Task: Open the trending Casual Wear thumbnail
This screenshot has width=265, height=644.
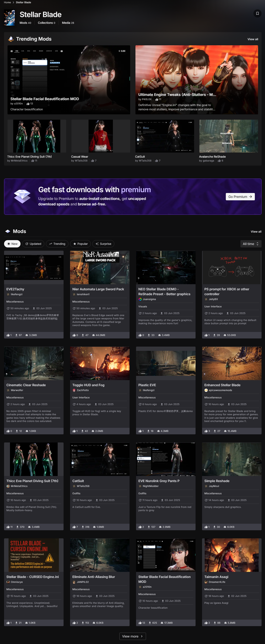Action: 101,136
